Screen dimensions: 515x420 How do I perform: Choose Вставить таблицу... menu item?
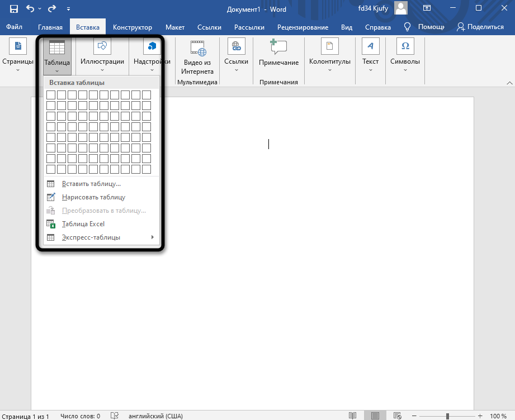tap(91, 184)
